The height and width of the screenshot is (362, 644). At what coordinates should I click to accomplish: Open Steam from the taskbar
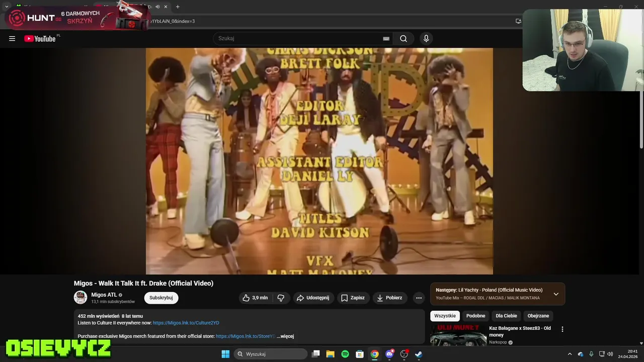tap(419, 354)
